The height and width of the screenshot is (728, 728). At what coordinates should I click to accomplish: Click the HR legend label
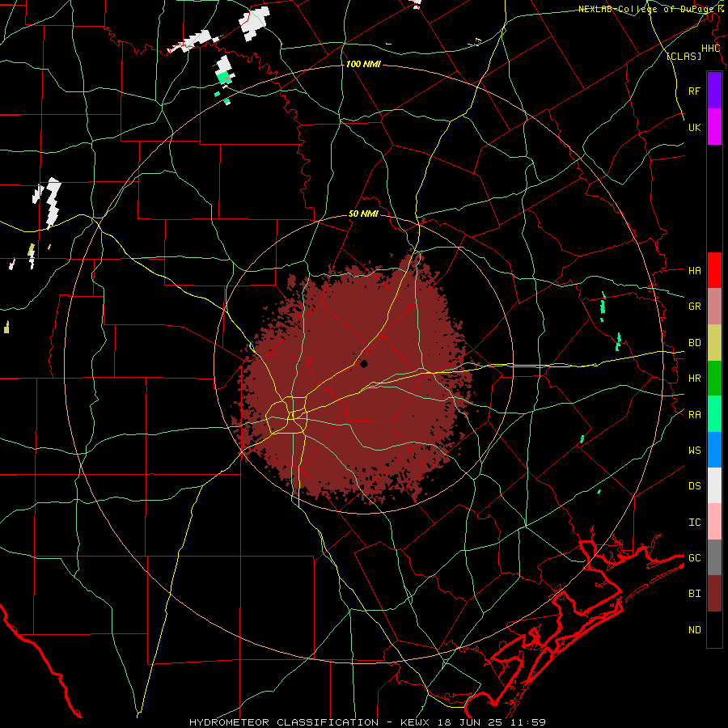[694, 379]
